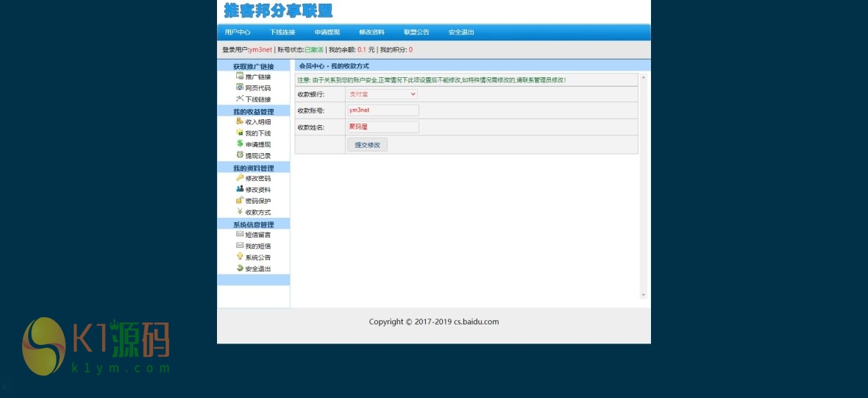The width and height of the screenshot is (868, 398).
Task: Open 短信留言 with the envelope icon
Action: (257, 235)
